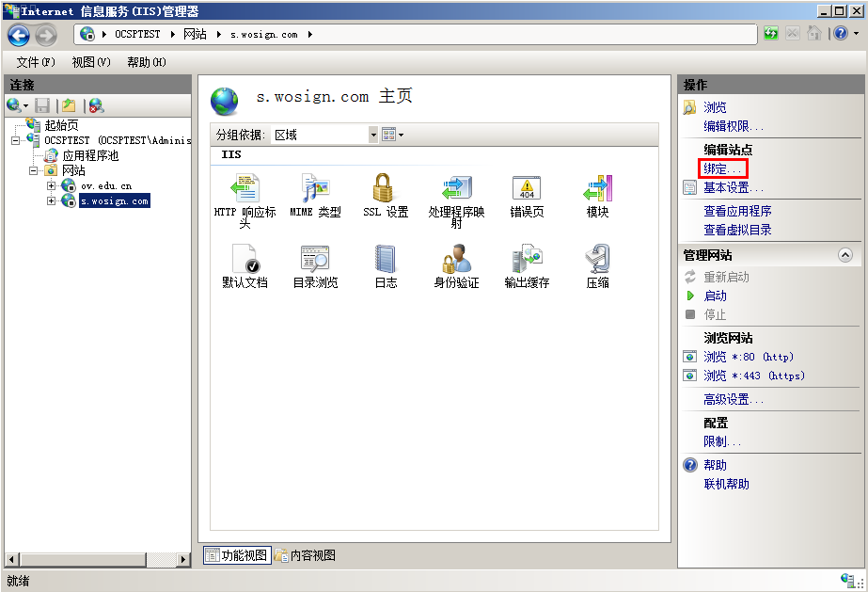Switch to 内容视图 tab
Viewport: 868px width, 592px height.
tap(306, 555)
